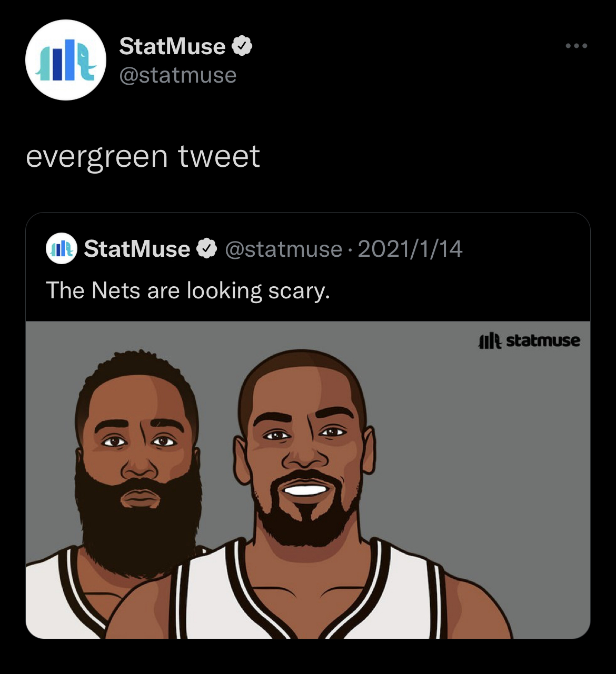
Task: Open the large StatMuse profile avatar
Action: pyautogui.click(x=66, y=60)
